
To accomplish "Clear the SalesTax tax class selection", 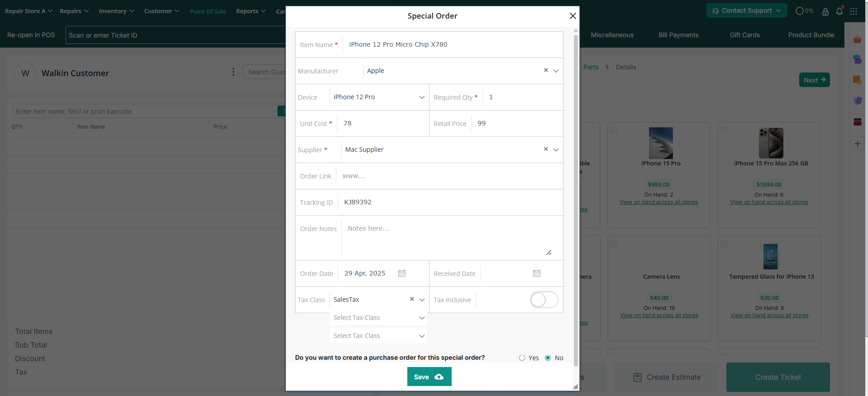I will click(412, 299).
